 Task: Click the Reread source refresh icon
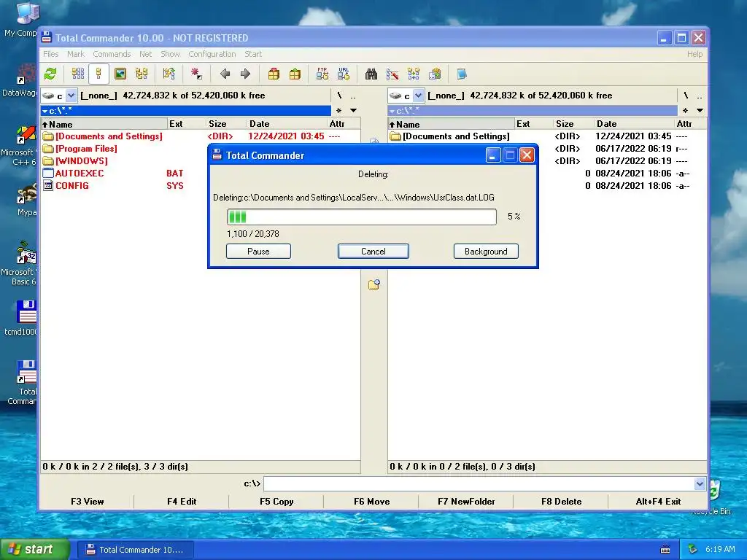50,74
